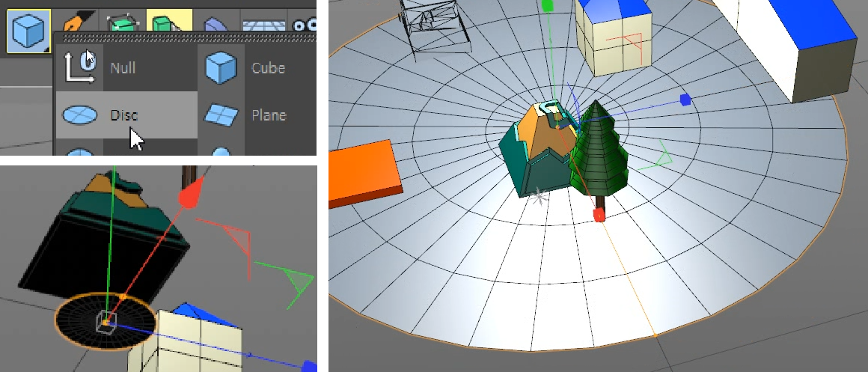Choose Disc from the primitives menu
The image size is (868, 372).
[126, 115]
